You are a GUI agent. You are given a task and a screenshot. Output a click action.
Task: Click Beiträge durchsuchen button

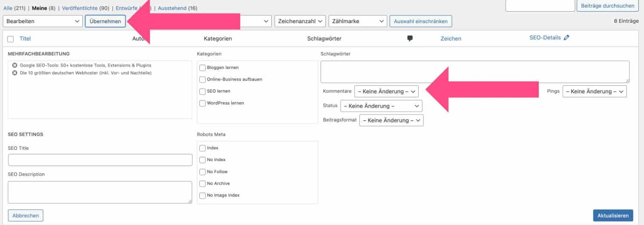[608, 6]
